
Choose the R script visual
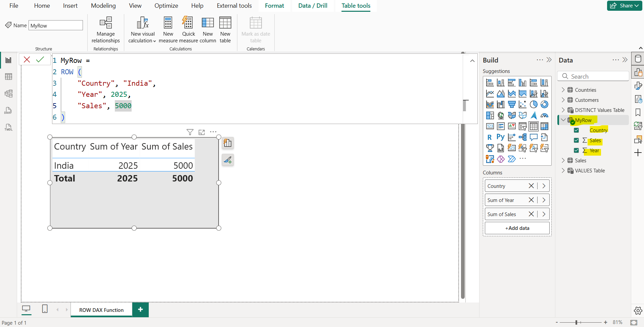(490, 137)
